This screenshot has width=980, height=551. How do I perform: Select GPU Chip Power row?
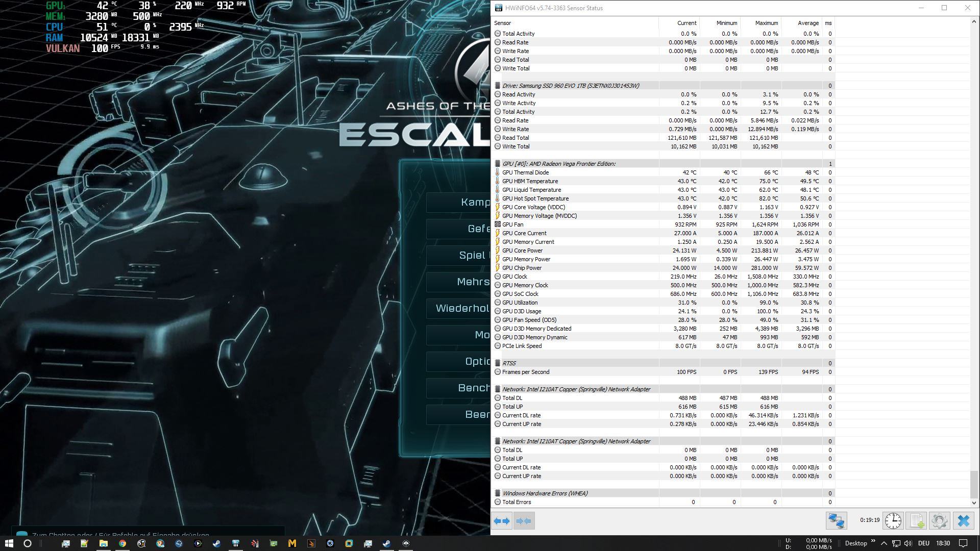pos(664,268)
